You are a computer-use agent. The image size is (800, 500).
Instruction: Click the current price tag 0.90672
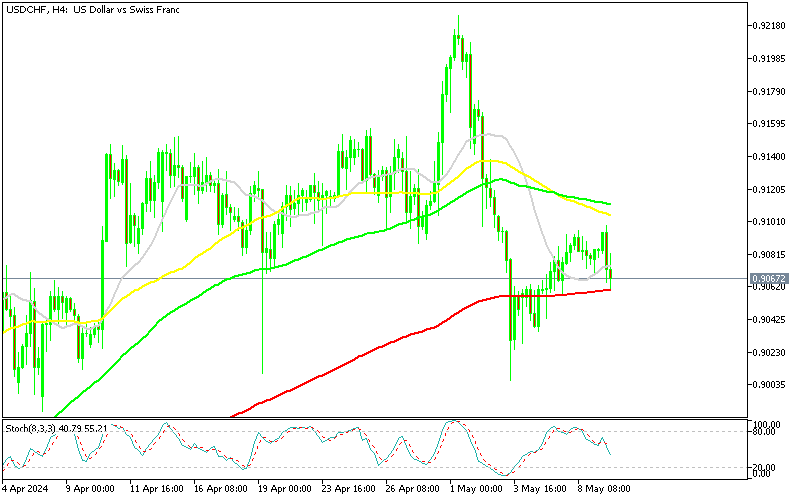770,278
